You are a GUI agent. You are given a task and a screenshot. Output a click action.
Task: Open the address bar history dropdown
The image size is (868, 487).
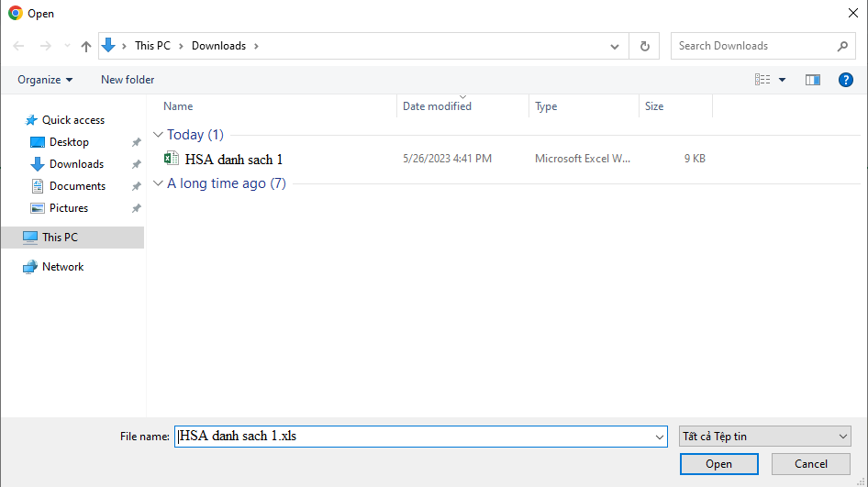(615, 47)
